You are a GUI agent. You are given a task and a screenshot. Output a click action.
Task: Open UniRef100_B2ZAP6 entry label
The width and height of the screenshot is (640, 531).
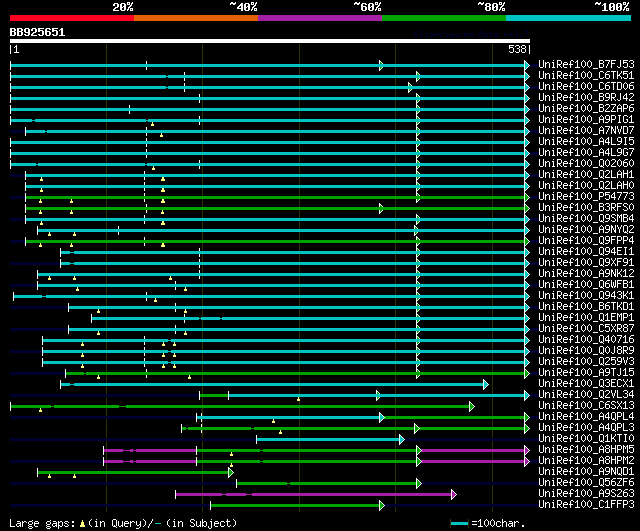pyautogui.click(x=586, y=109)
